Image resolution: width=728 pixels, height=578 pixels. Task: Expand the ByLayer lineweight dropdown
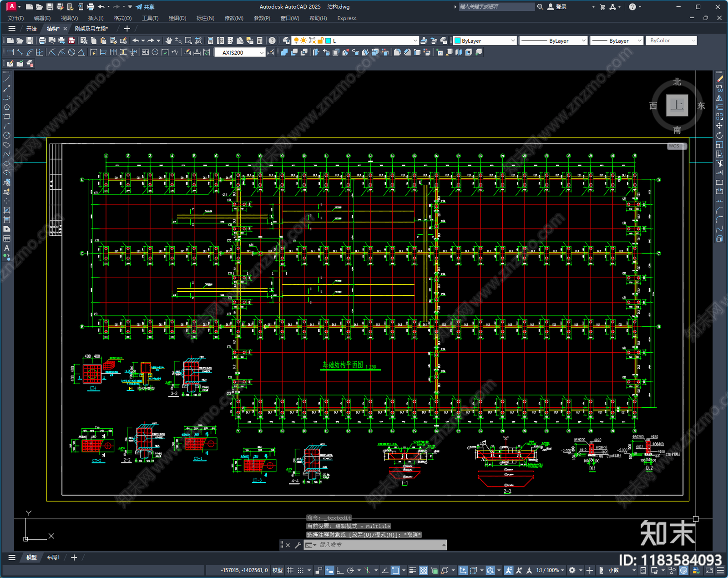tap(639, 41)
